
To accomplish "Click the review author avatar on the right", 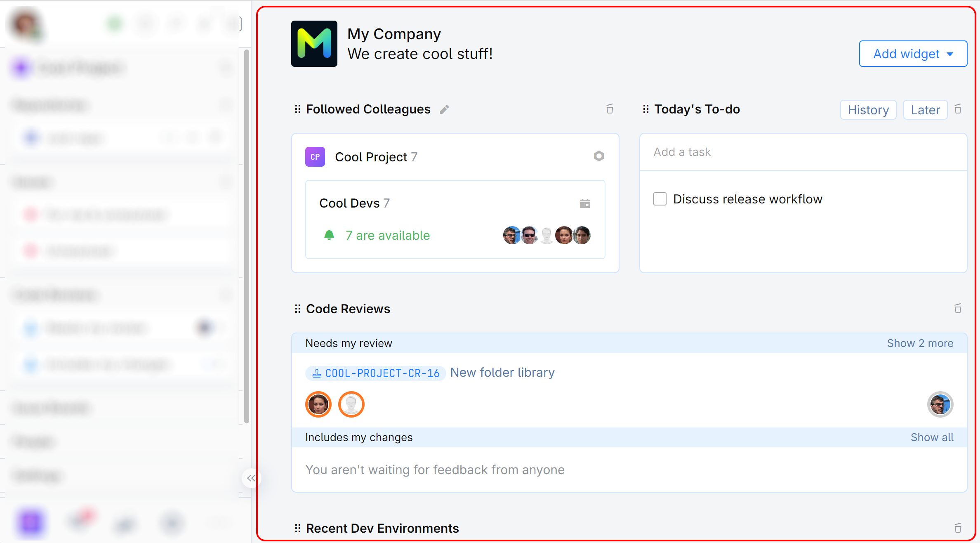I will [940, 404].
